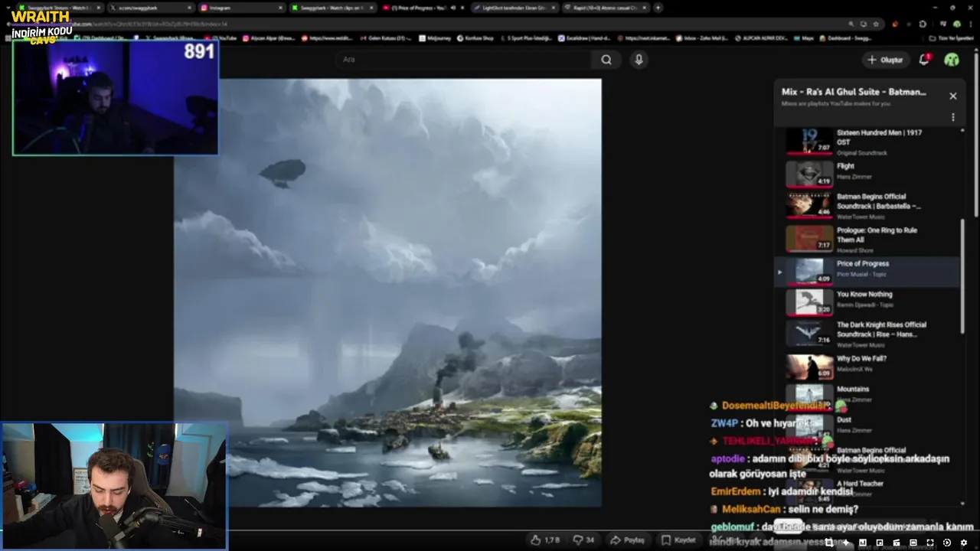Click the stream overlay settings gear
The height and width of the screenshot is (551, 980).
tap(964, 543)
